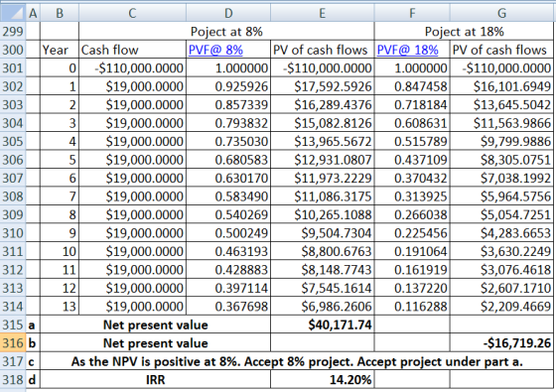This screenshot has height=392, width=556.
Task: Select column D header
Action: (228, 13)
